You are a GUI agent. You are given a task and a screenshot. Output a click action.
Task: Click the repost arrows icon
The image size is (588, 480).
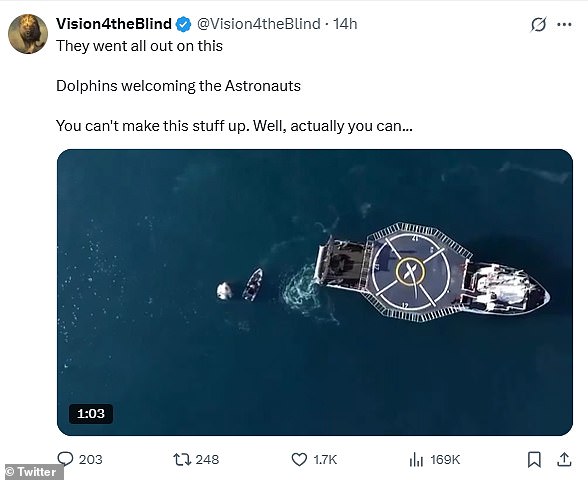click(x=182, y=459)
